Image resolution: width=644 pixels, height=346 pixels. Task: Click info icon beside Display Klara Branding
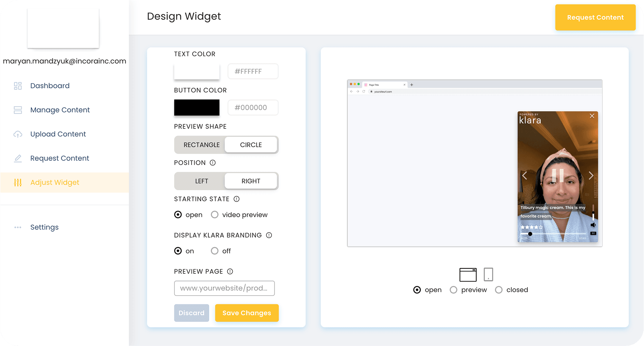point(269,235)
